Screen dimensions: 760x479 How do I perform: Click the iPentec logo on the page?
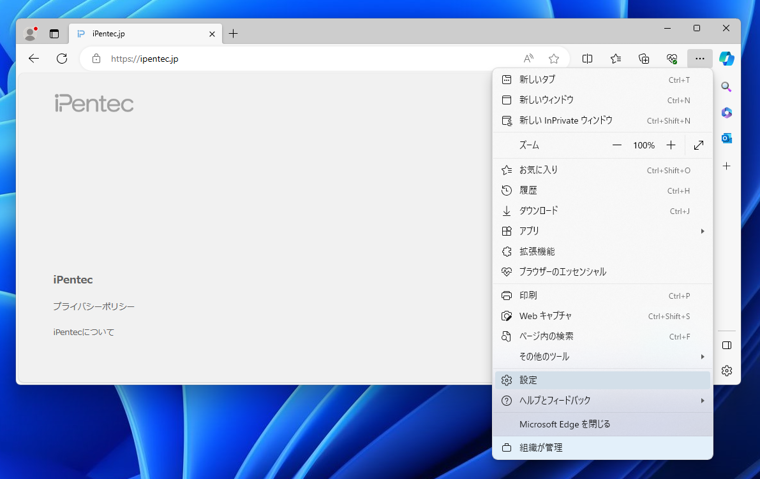pos(94,103)
